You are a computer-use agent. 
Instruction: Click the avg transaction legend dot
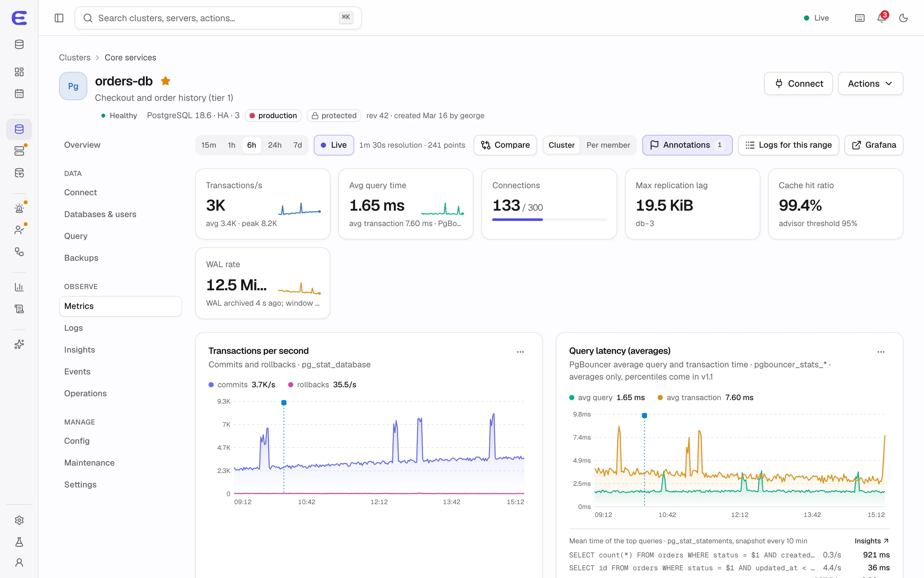[660, 398]
